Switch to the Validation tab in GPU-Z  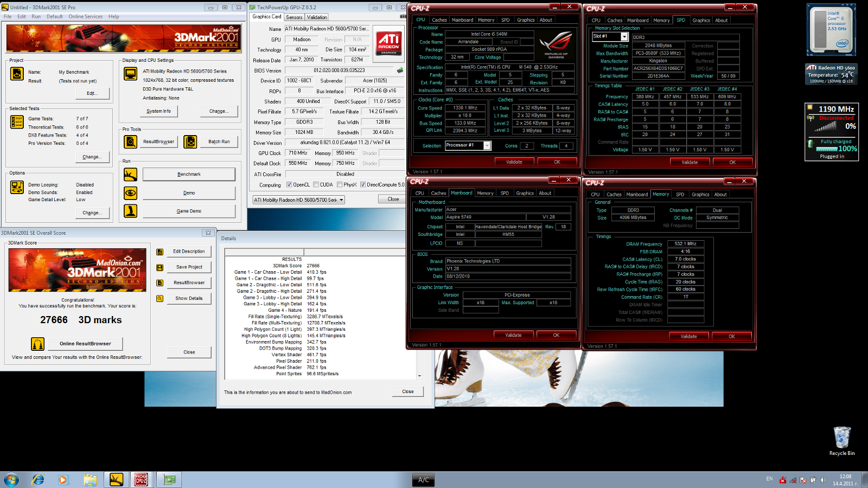tap(317, 17)
